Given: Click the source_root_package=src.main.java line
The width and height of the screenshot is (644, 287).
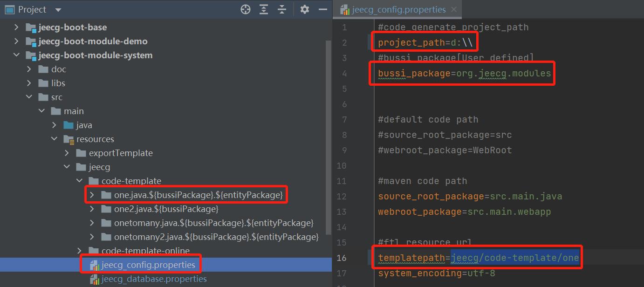Looking at the screenshot, I should [470, 197].
